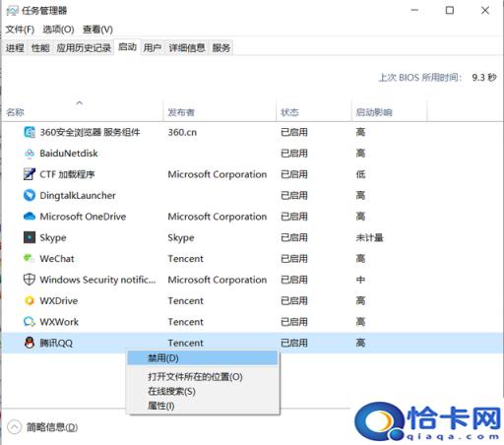The width and height of the screenshot is (504, 445).
Task: Click the Task Manager title bar icon
Action: [13, 11]
